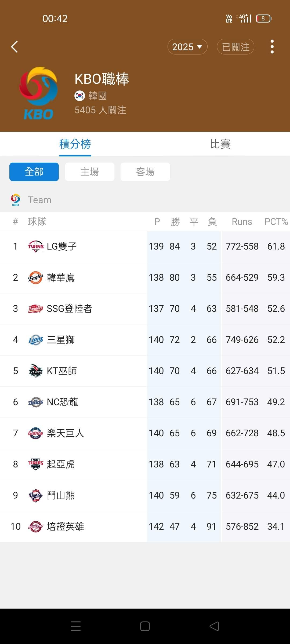This screenshot has width=290, height=644.
Task: Tap the Hanwha Eagles team logo
Action: click(36, 277)
